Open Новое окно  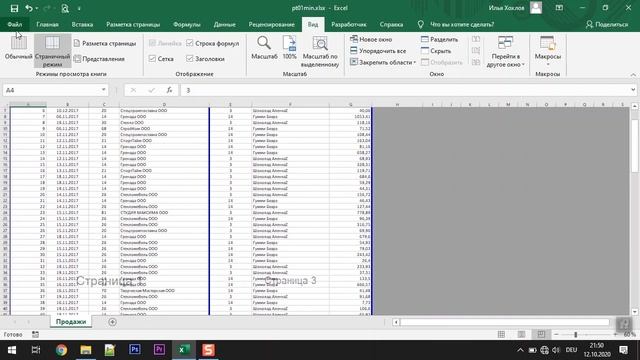pos(371,39)
